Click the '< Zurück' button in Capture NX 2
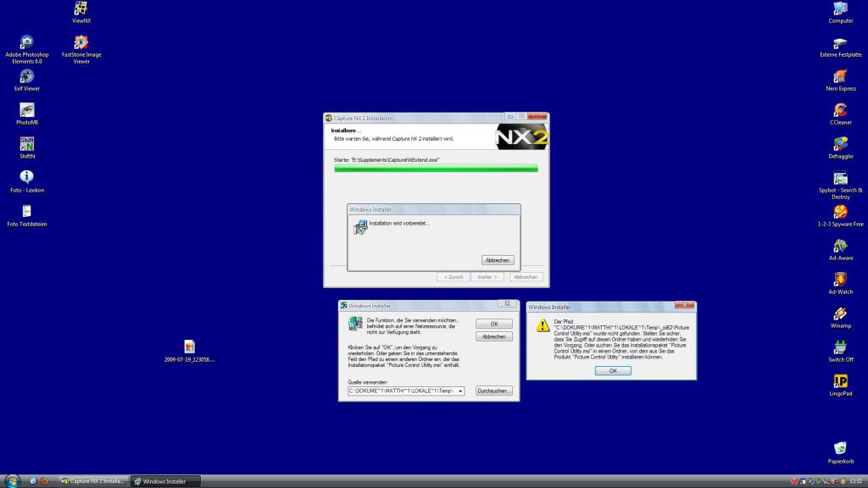This screenshot has width=868, height=488. coord(453,277)
